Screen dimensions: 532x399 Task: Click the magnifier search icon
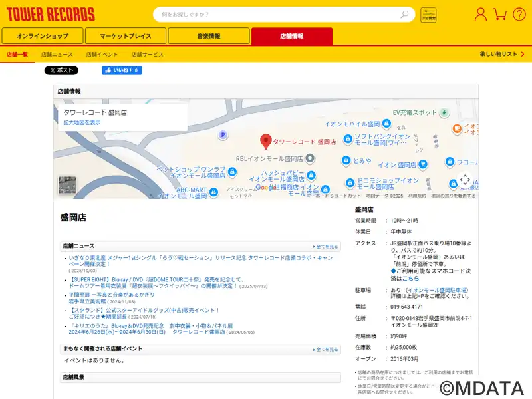(x=404, y=15)
